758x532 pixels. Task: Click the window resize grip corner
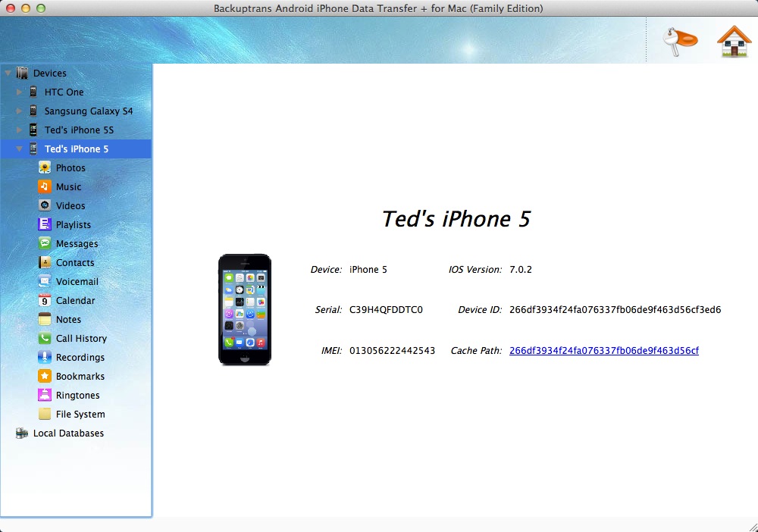coord(753,527)
